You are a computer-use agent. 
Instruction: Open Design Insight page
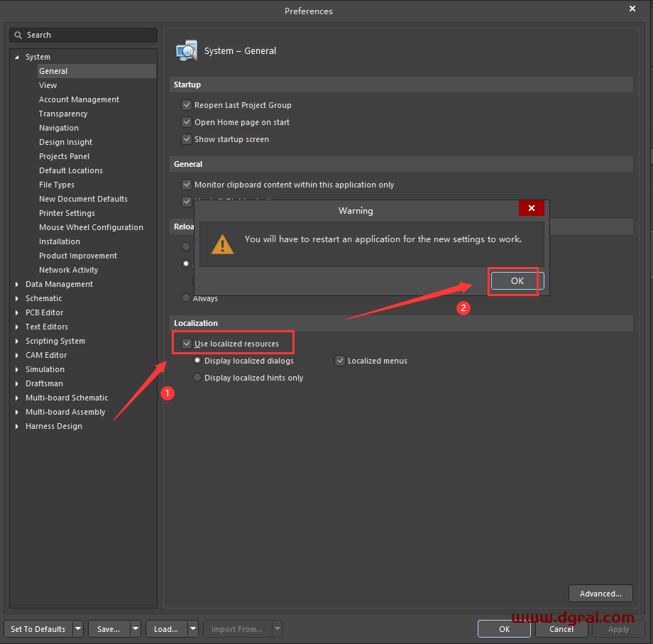click(66, 142)
